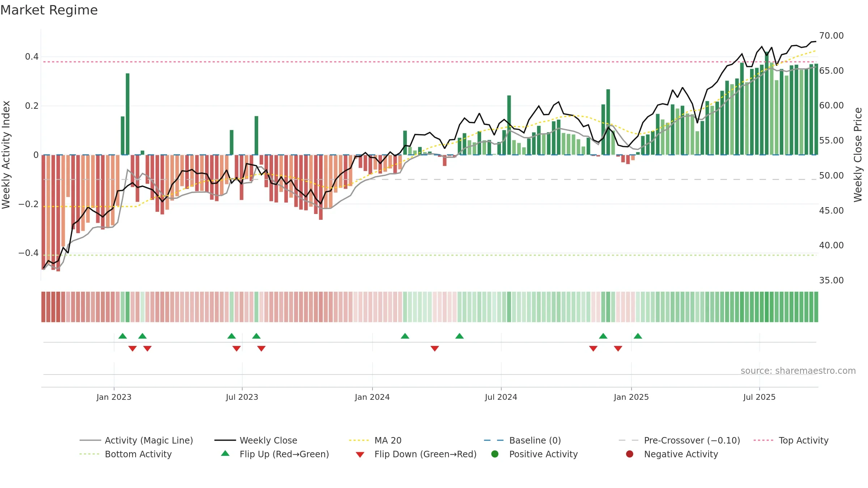Screen dimensions: 868x488
Task: Click the Negative Activity red circle legend icon
Action: pyautogui.click(x=630, y=454)
